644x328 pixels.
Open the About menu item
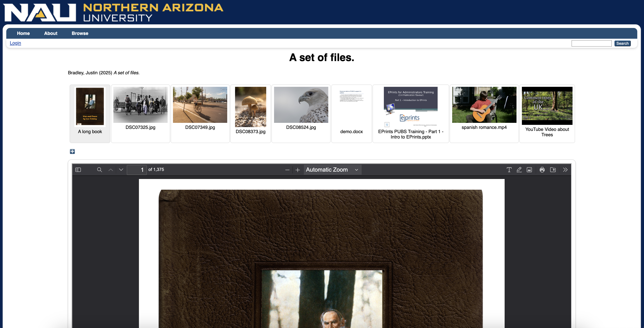[x=51, y=33]
